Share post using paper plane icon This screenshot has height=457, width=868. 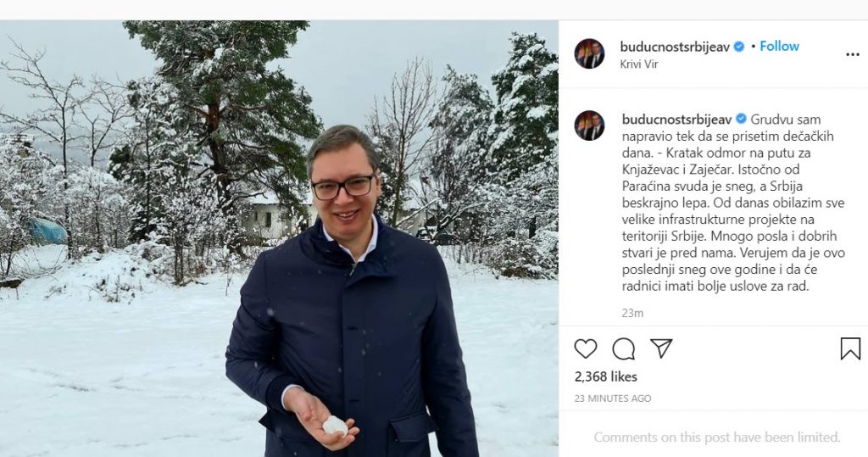click(x=661, y=348)
